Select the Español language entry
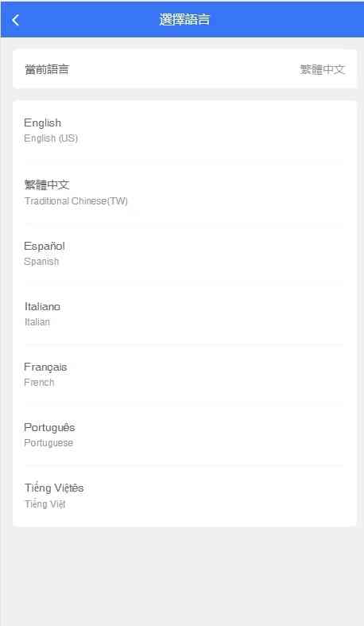Screen dimensions: 364x626 pyautogui.click(x=184, y=254)
